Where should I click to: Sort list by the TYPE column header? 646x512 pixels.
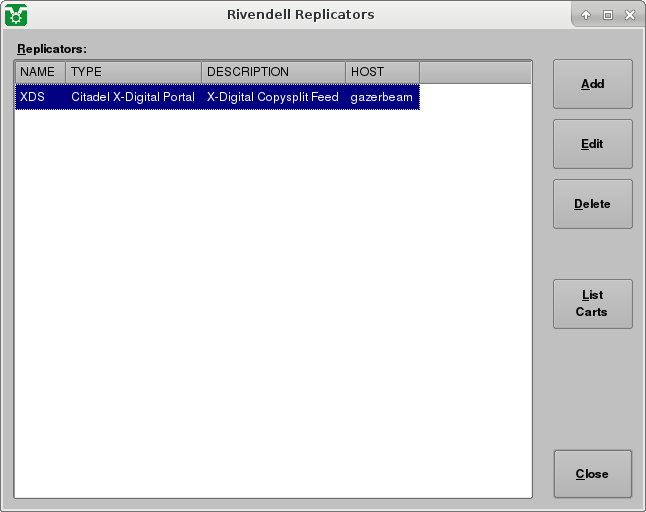(x=133, y=72)
